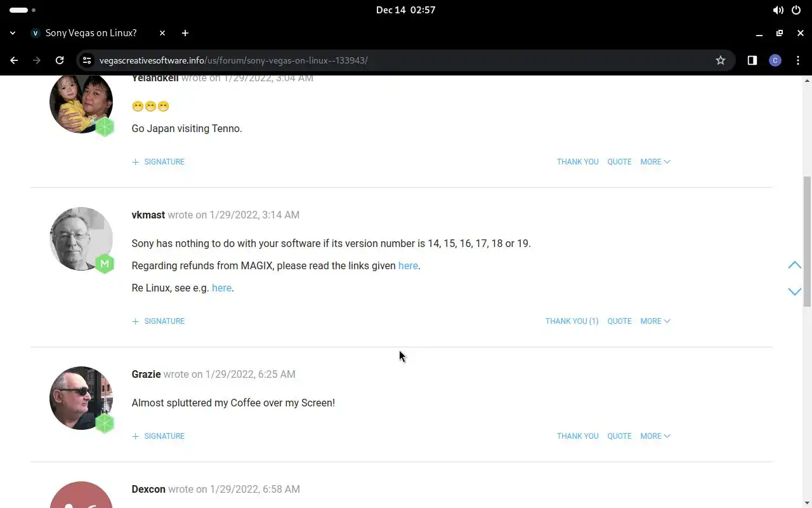Viewport: 812px width, 508px height.
Task: Click the address bar URL
Action: point(233,60)
